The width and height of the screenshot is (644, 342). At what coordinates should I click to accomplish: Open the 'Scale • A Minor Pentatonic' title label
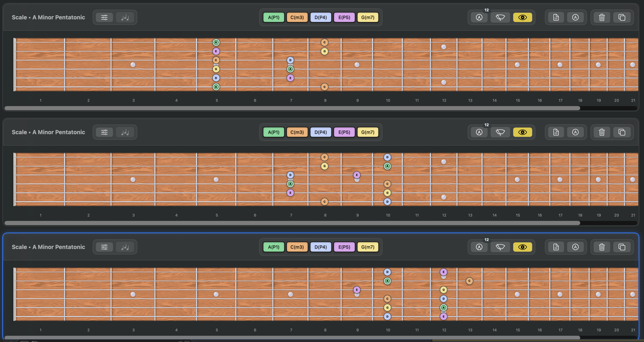point(48,17)
